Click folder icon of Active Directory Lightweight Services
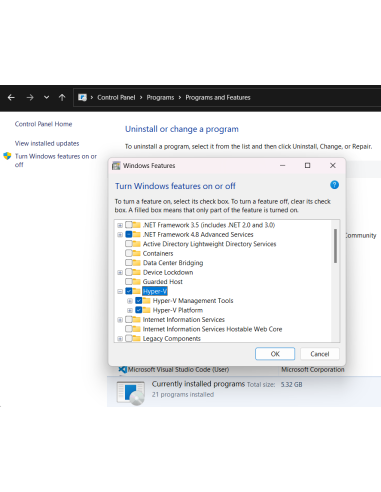381x492 pixels. (136, 244)
